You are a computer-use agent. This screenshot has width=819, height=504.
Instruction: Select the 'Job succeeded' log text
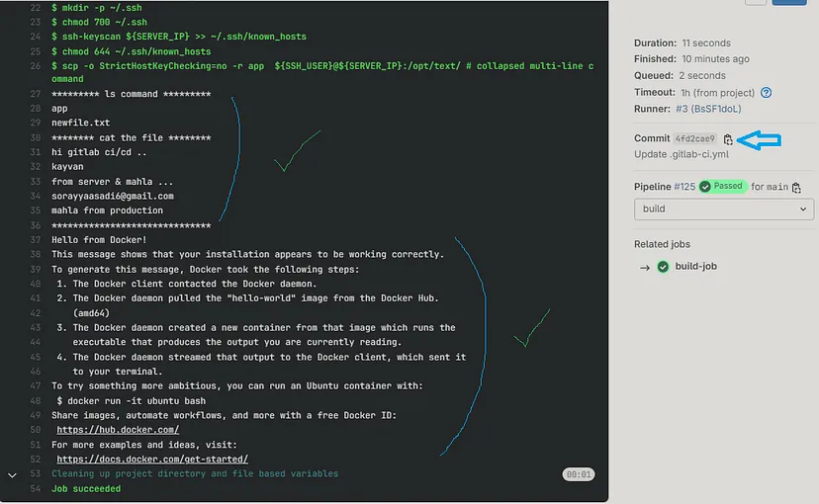[86, 489]
